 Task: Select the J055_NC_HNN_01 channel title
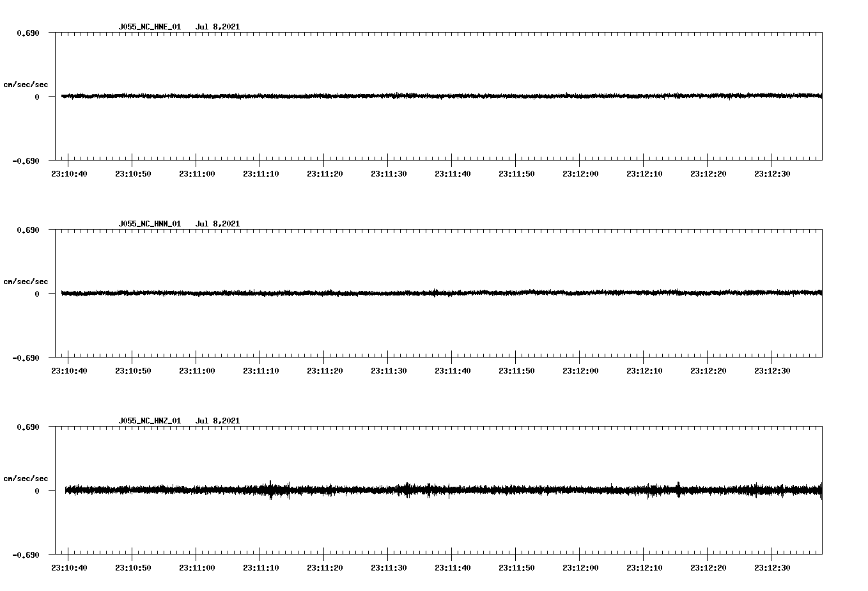(149, 223)
